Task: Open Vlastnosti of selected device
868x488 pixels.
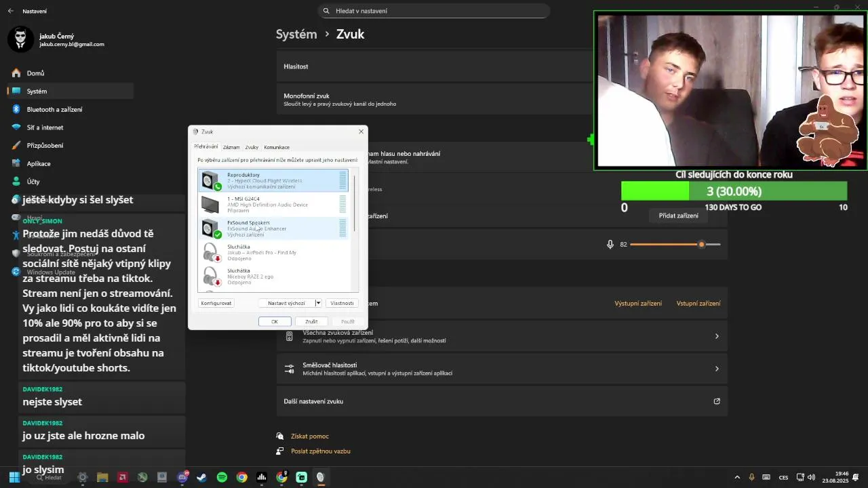Action: tap(342, 303)
